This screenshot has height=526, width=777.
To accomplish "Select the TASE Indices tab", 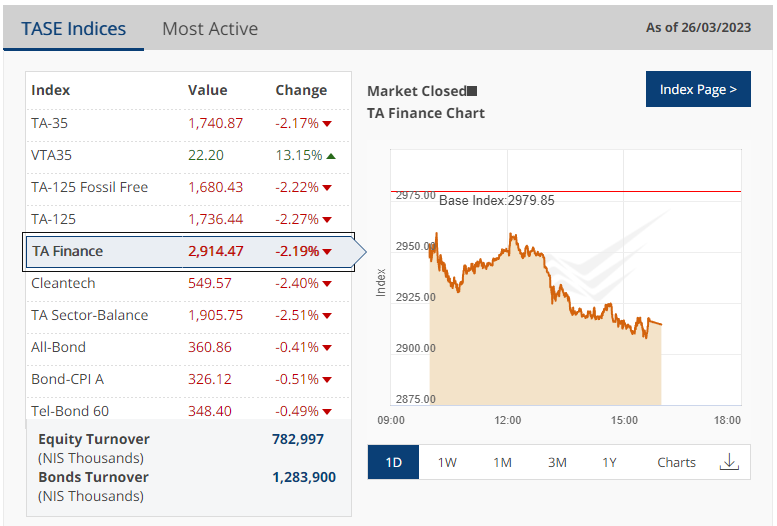I will (x=74, y=29).
